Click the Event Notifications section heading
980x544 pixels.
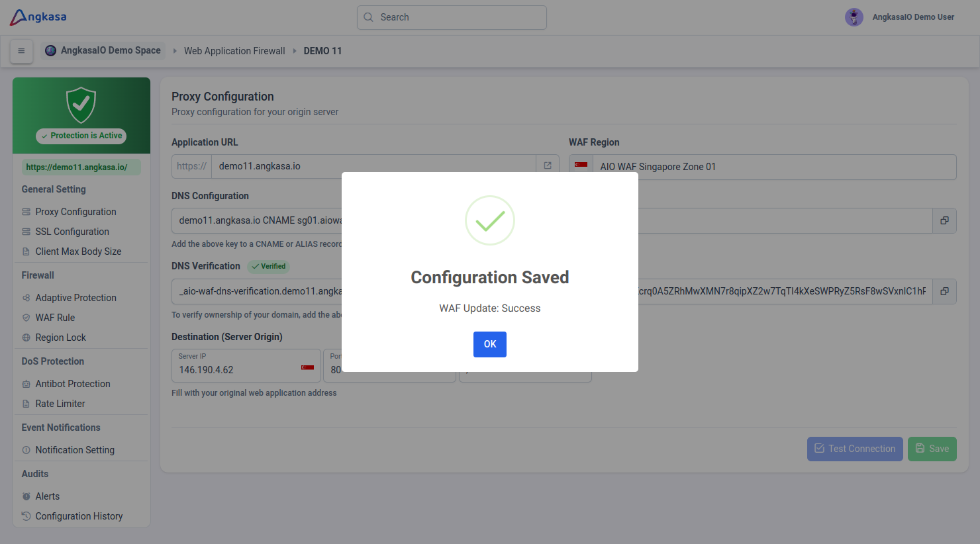[61, 428]
